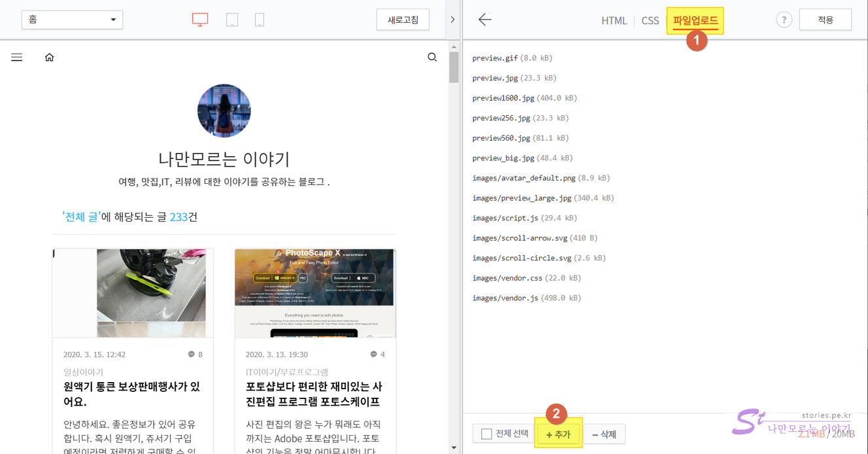868x454 pixels.
Task: Select the images/script.js file entry
Action: click(x=505, y=218)
